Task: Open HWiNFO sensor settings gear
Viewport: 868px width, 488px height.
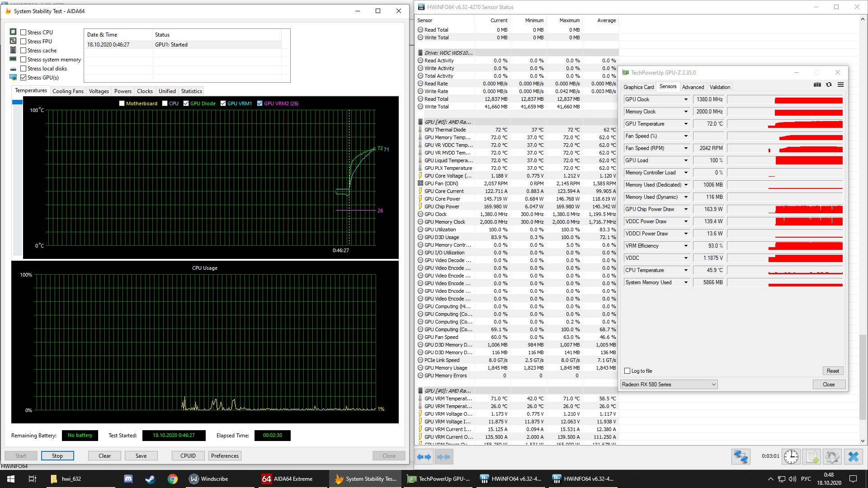Action: [832, 457]
